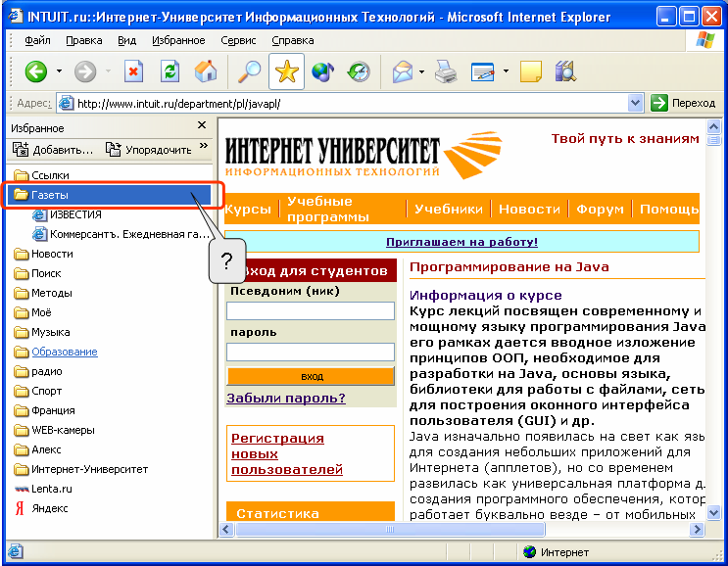Open the Lenta.ru favorite

(43, 489)
